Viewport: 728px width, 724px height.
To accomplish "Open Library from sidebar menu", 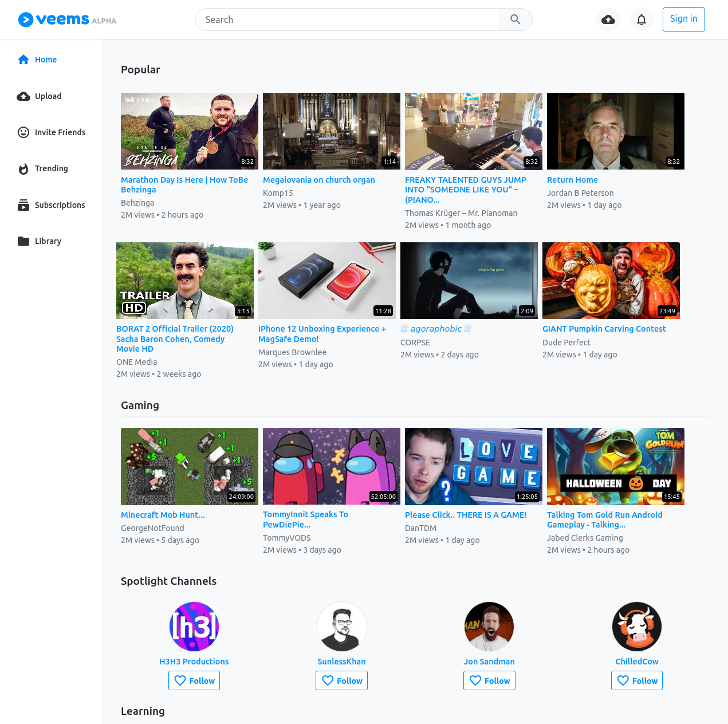I will point(40,241).
